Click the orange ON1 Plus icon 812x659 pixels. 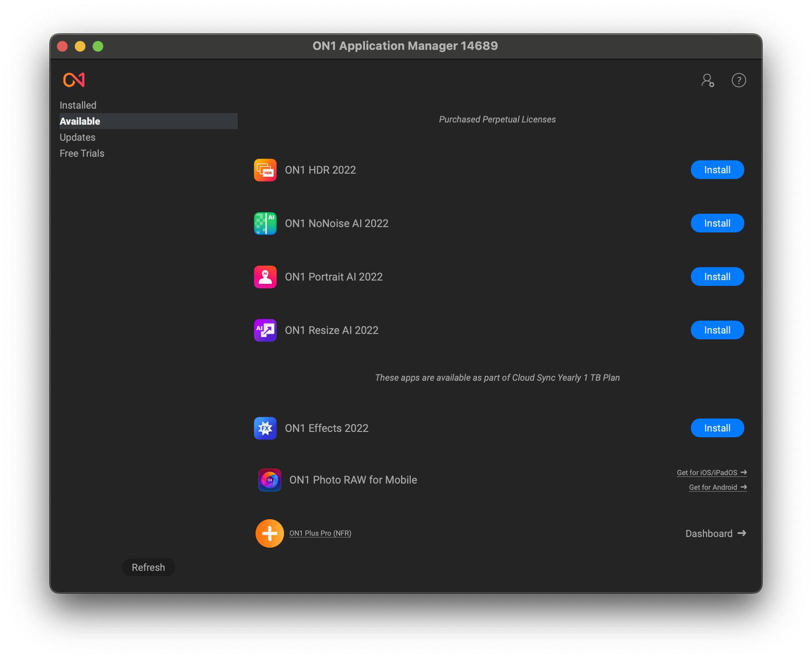[x=270, y=533]
